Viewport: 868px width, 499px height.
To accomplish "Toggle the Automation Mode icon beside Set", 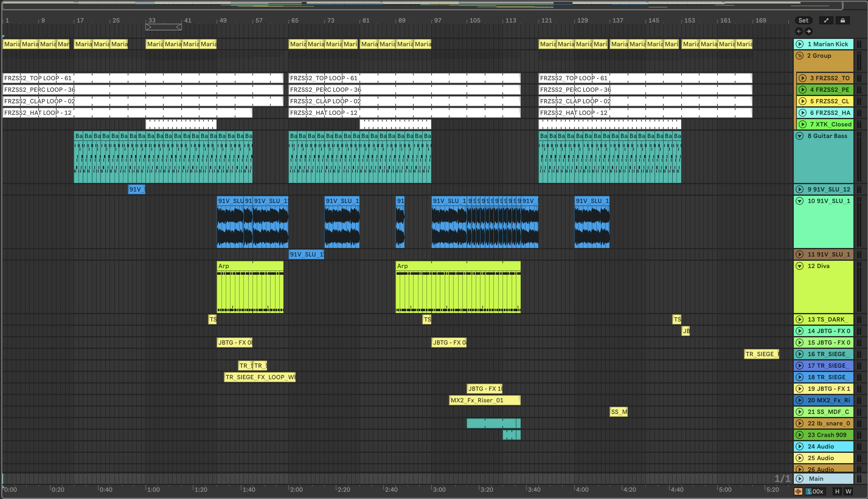I will click(826, 20).
